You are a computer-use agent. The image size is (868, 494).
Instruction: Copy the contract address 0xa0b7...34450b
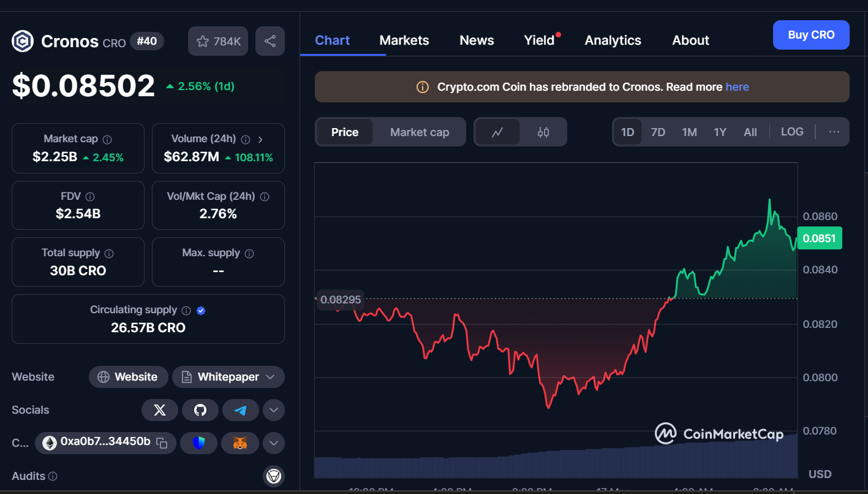click(x=162, y=443)
